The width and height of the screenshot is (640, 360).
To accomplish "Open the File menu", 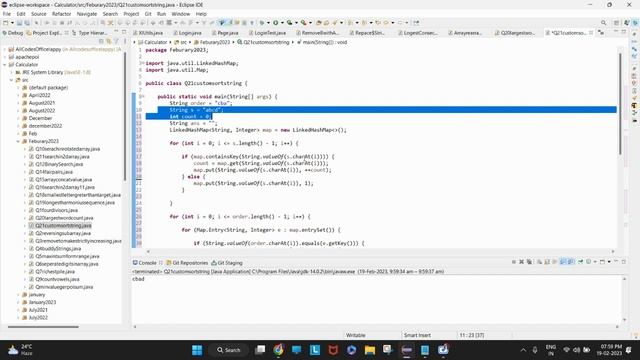I will [x=7, y=14].
